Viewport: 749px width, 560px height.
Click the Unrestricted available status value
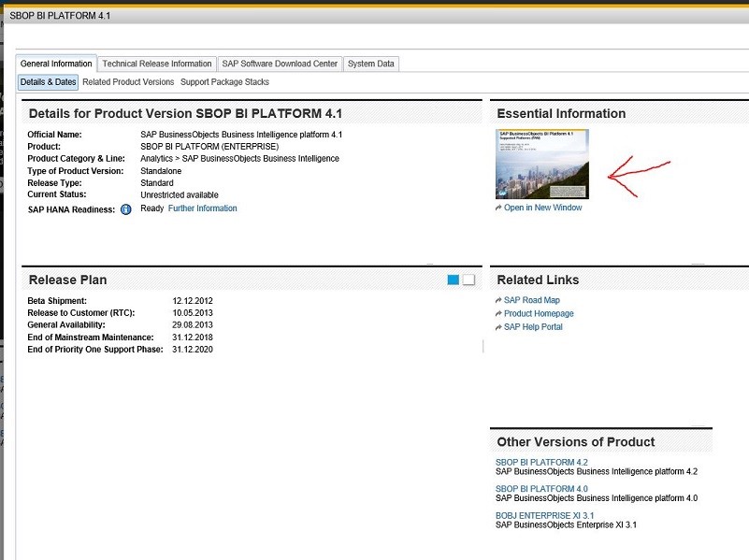(x=180, y=194)
